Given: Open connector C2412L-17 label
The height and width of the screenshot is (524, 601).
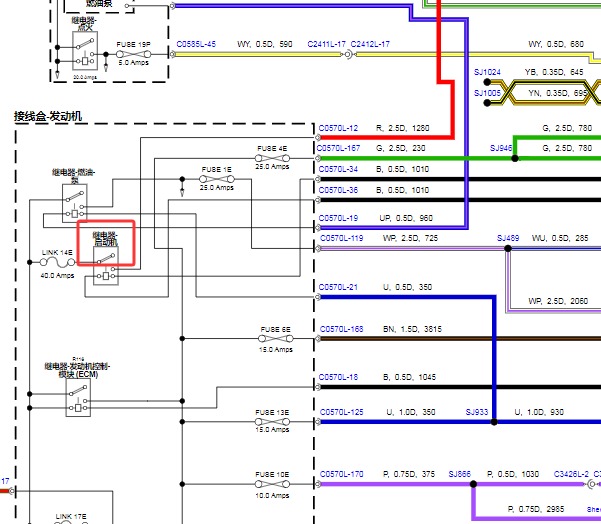Looking at the screenshot, I should pyautogui.click(x=370, y=44).
